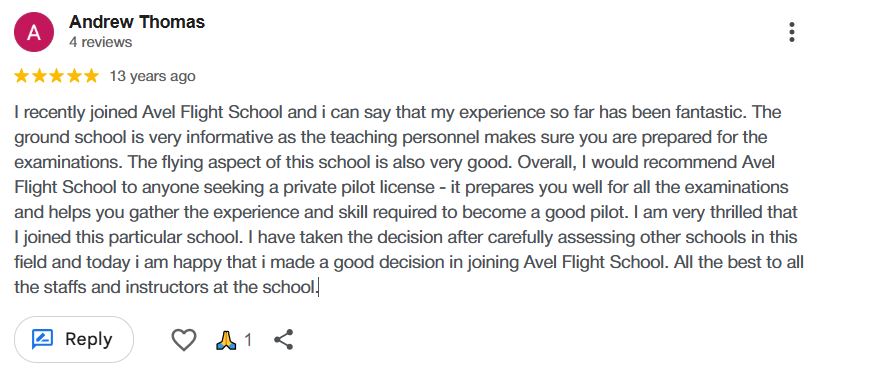Share this review using the share icon

point(284,339)
